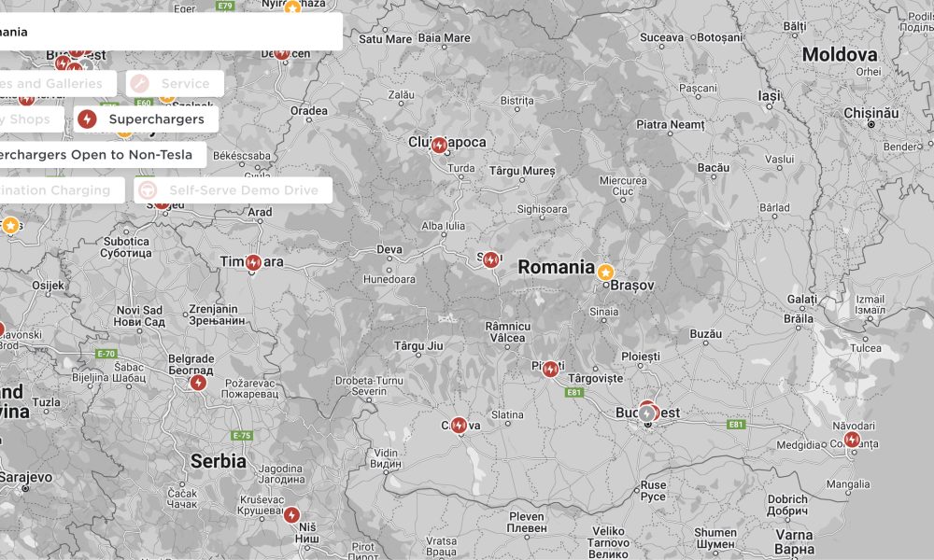This screenshot has height=560, width=934.
Task: Click the Chișinău city label
Action: (871, 113)
